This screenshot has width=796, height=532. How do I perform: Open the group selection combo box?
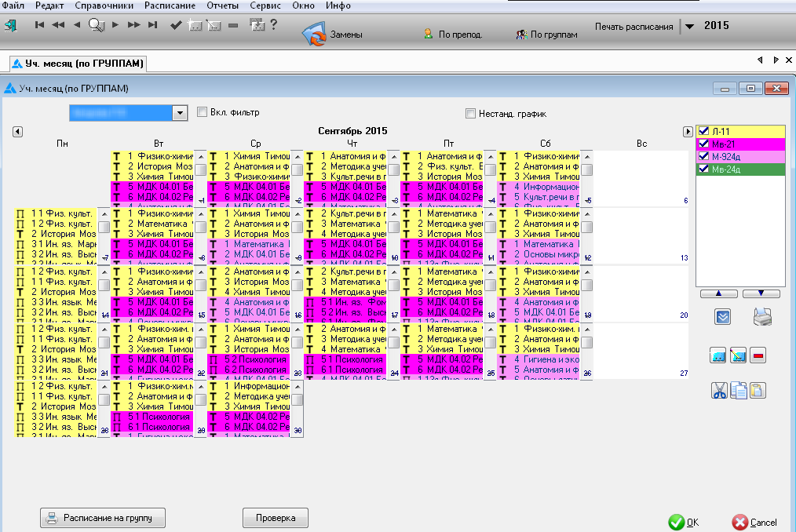pyautogui.click(x=180, y=113)
